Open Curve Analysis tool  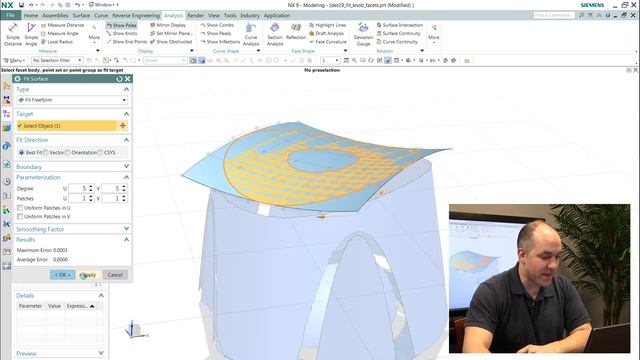(251, 34)
